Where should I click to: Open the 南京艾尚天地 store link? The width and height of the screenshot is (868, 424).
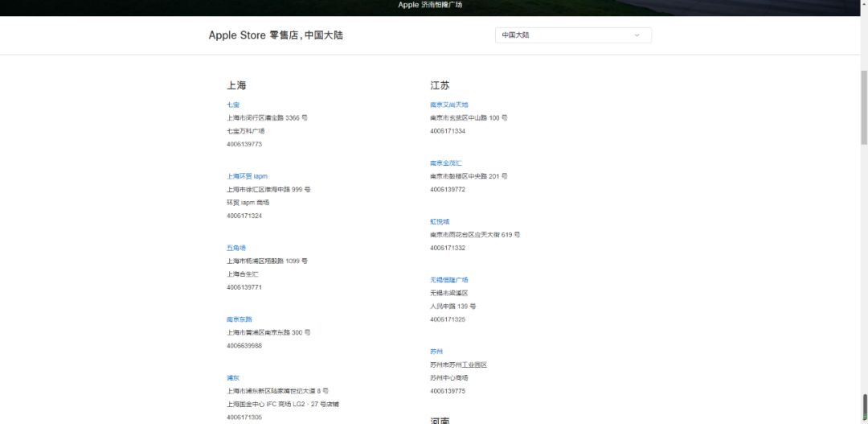click(x=449, y=105)
